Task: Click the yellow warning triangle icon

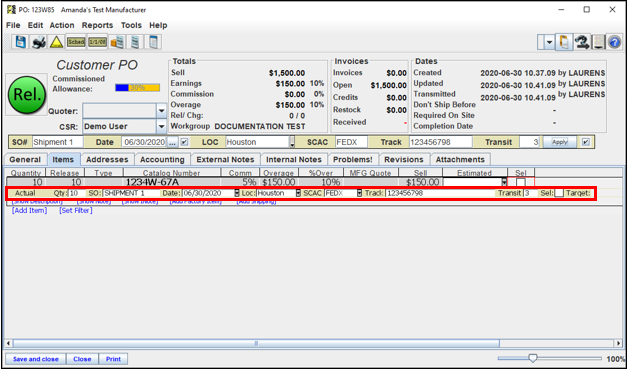Action: (56, 42)
